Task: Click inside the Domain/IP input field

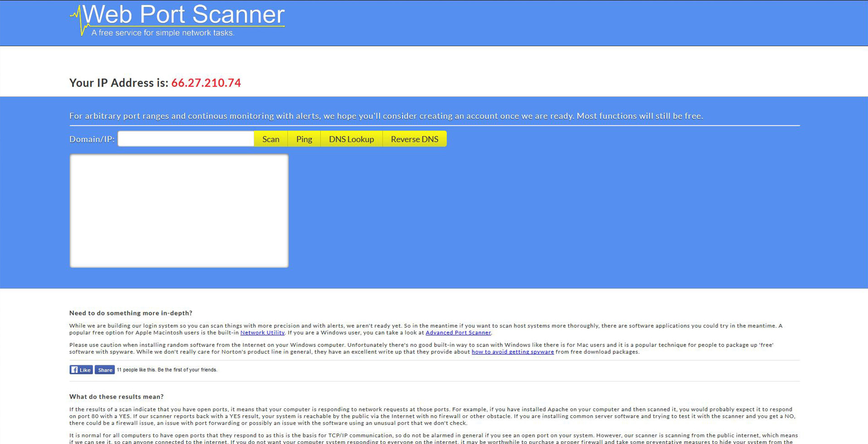Action: click(186, 139)
